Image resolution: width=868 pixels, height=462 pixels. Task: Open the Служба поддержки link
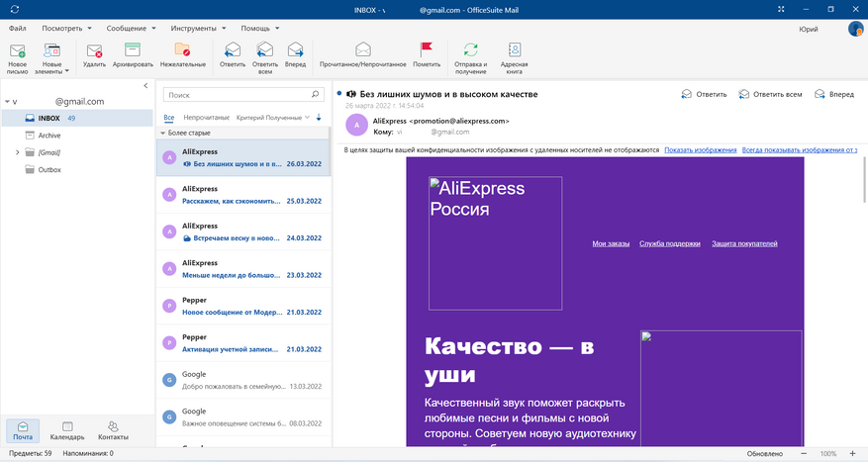click(670, 243)
